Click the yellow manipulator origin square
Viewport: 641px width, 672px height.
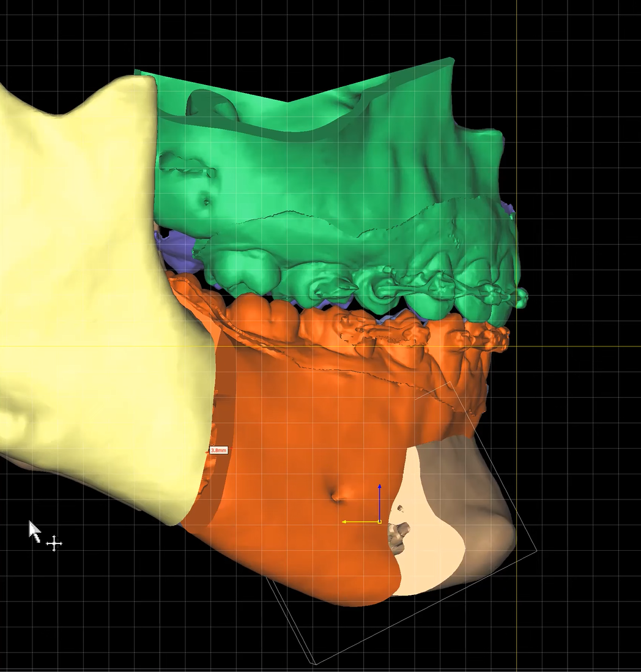click(380, 522)
